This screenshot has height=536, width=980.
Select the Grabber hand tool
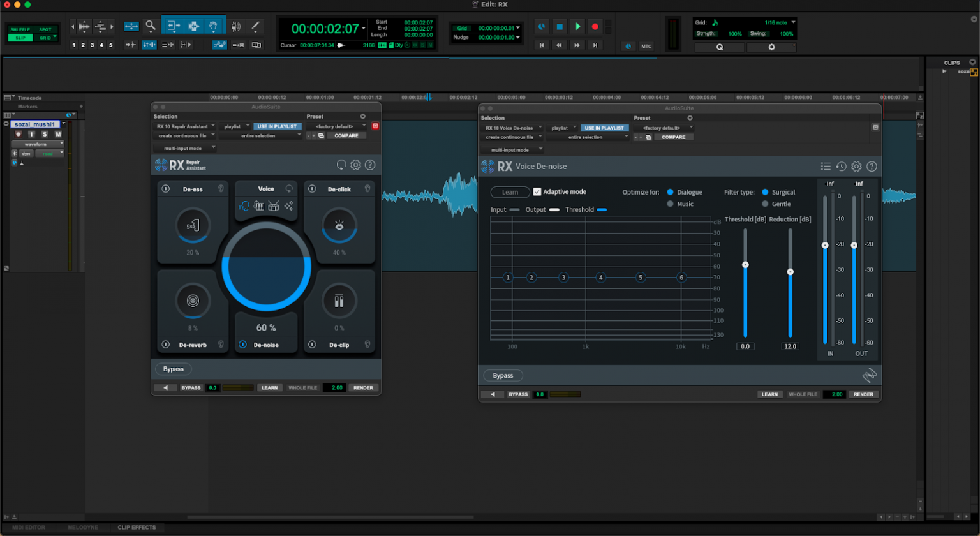(212, 26)
